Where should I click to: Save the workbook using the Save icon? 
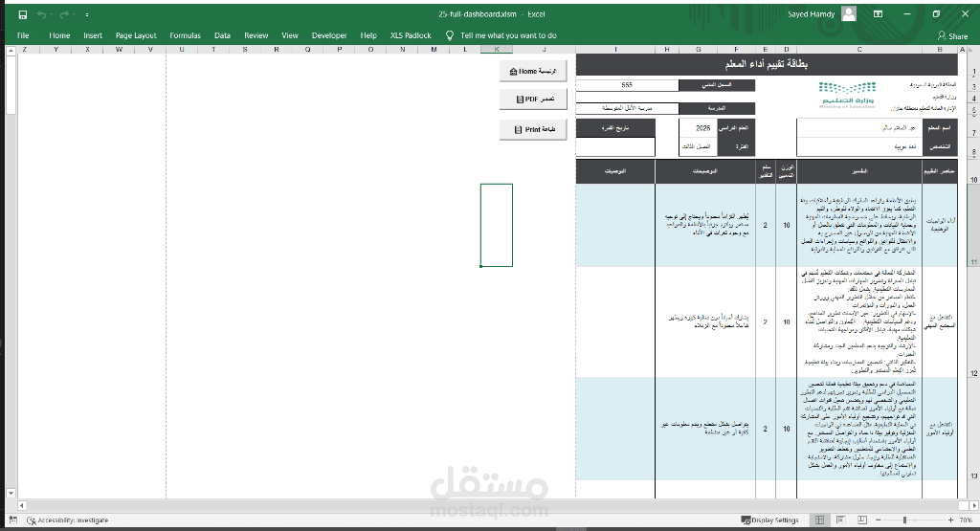[23, 14]
